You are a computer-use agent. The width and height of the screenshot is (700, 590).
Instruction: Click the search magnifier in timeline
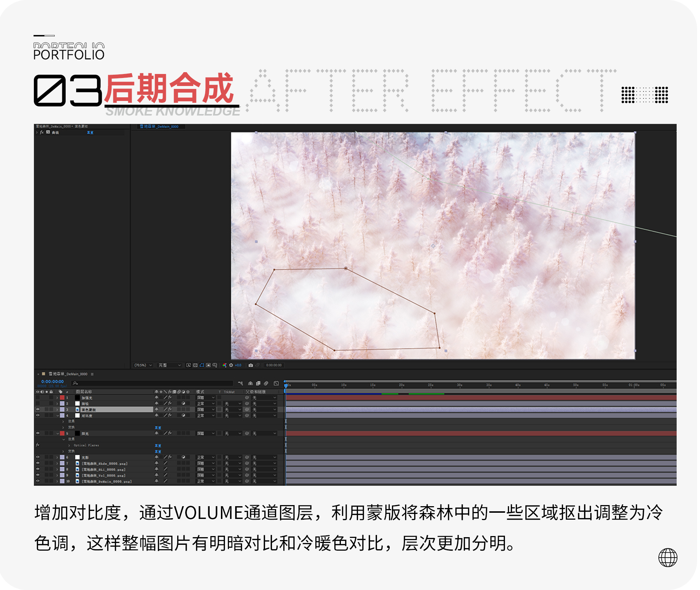click(75, 383)
